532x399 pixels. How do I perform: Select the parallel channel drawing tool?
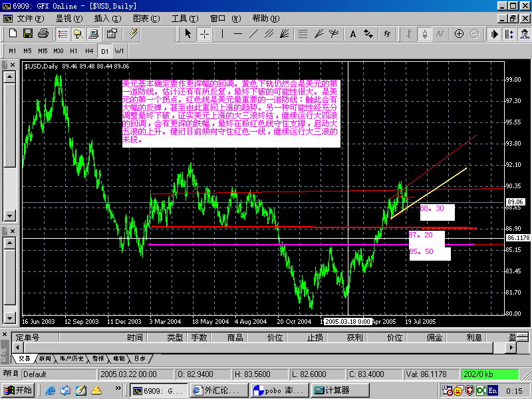[269, 34]
